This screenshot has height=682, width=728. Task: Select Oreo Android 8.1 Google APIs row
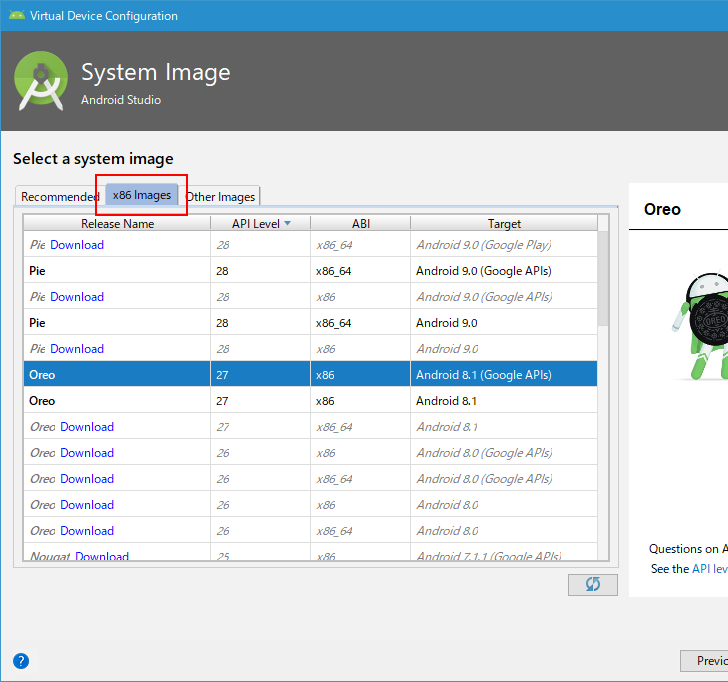310,375
